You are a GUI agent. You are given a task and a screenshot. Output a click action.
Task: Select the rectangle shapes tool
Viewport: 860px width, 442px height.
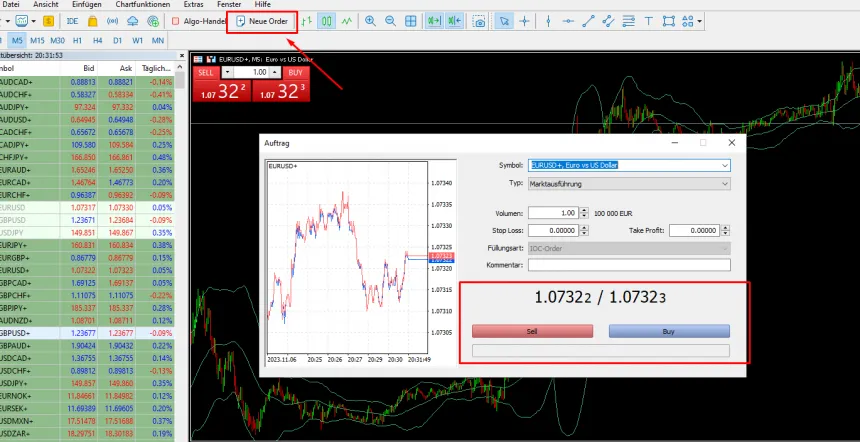[669, 21]
